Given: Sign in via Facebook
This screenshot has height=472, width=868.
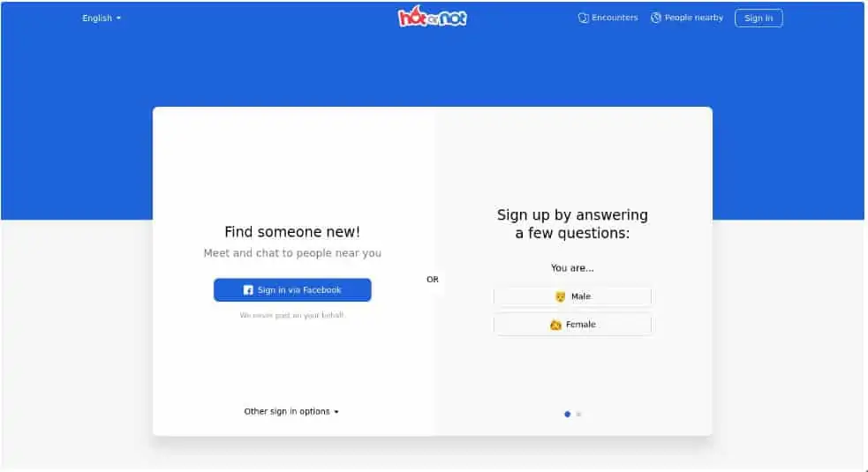Looking at the screenshot, I should pyautogui.click(x=292, y=290).
